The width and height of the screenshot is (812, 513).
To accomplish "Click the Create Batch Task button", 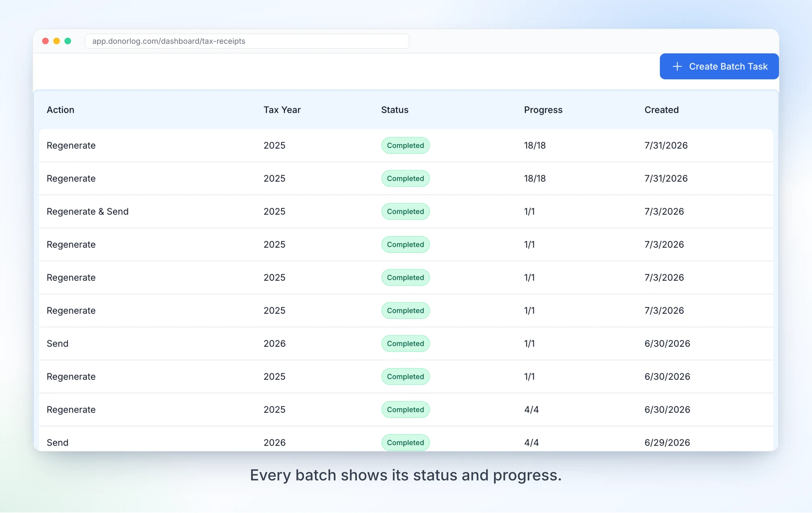I will [x=719, y=66].
